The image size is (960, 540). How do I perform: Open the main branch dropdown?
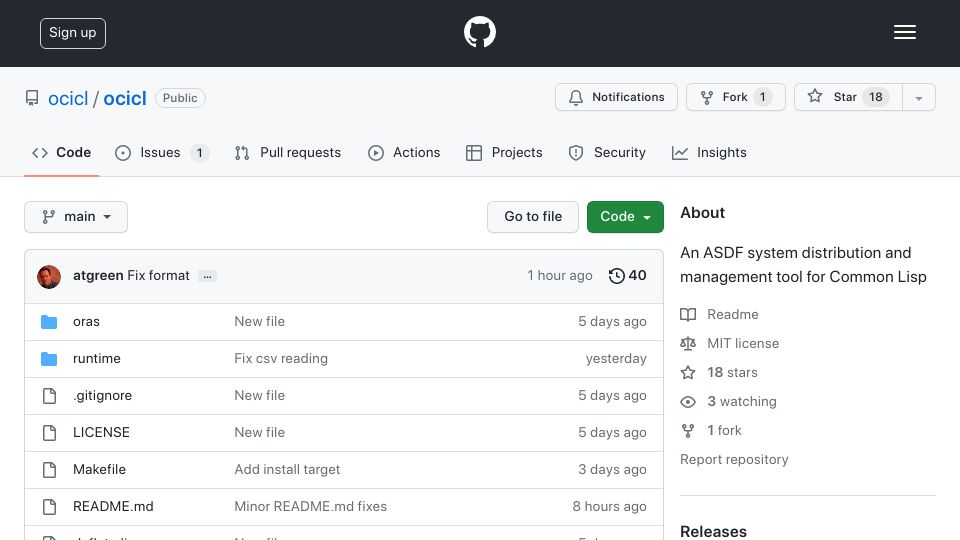76,217
